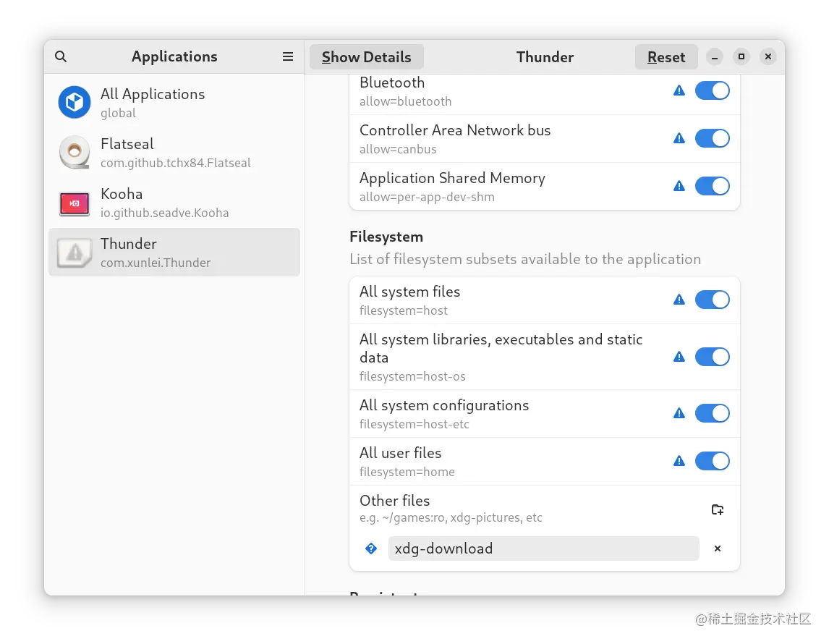Image resolution: width=829 pixels, height=644 pixels.
Task: Turn off All system configurations switch
Action: point(712,413)
